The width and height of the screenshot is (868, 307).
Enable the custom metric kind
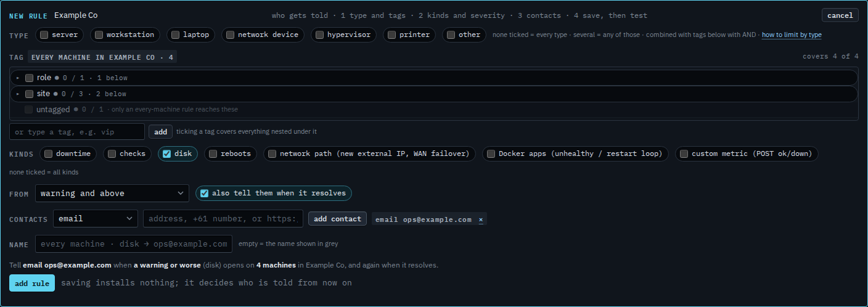click(x=684, y=153)
